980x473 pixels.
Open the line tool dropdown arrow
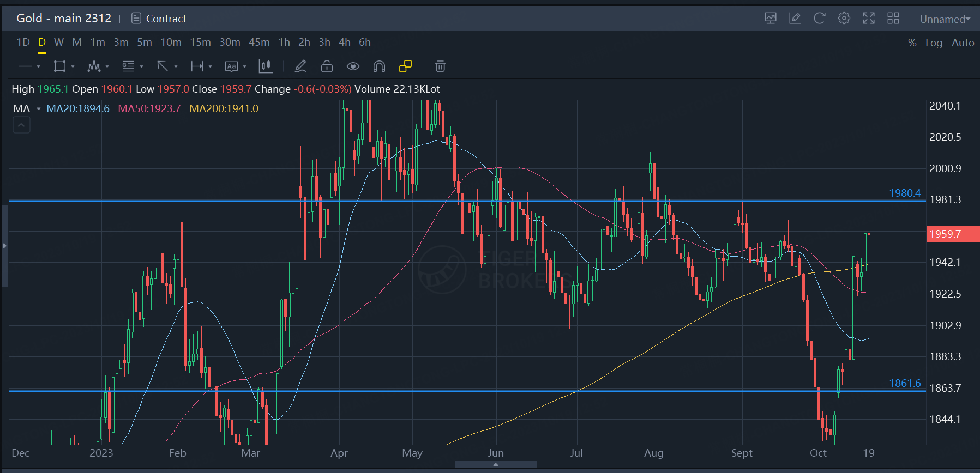[x=38, y=67]
